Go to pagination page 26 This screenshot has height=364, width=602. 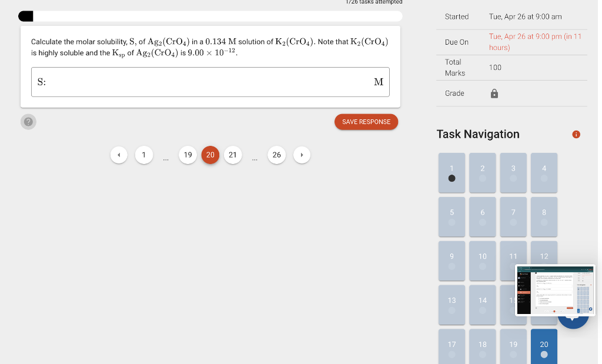(x=277, y=155)
